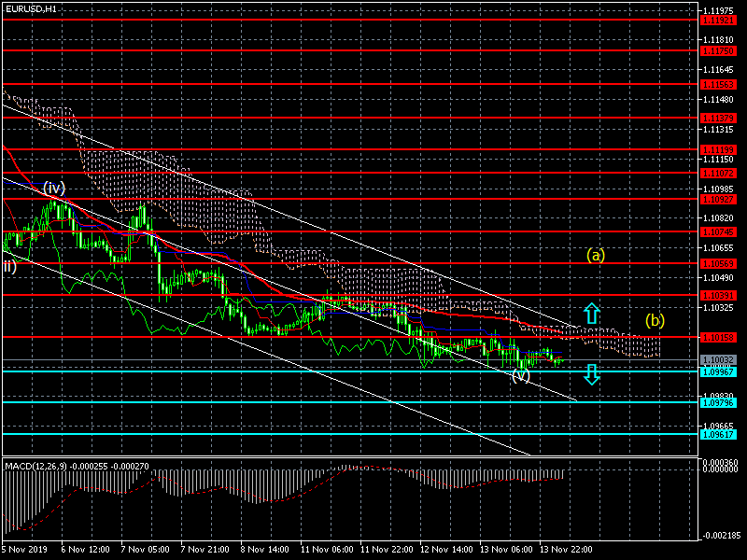Select the 1.10569 resistance level label
The image size is (747, 560).
(718, 263)
